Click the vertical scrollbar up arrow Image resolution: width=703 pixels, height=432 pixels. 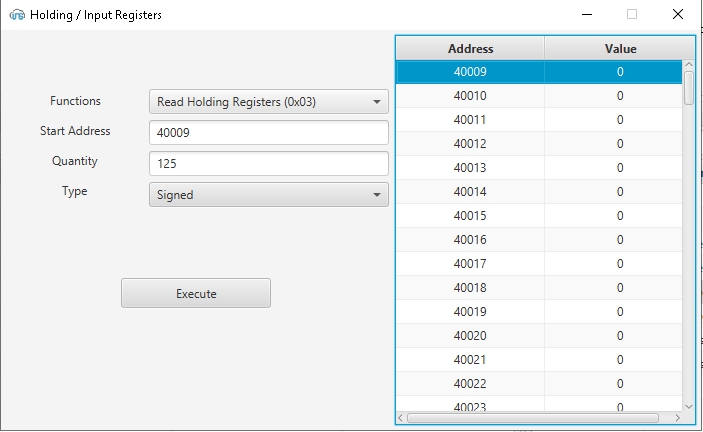[688, 66]
